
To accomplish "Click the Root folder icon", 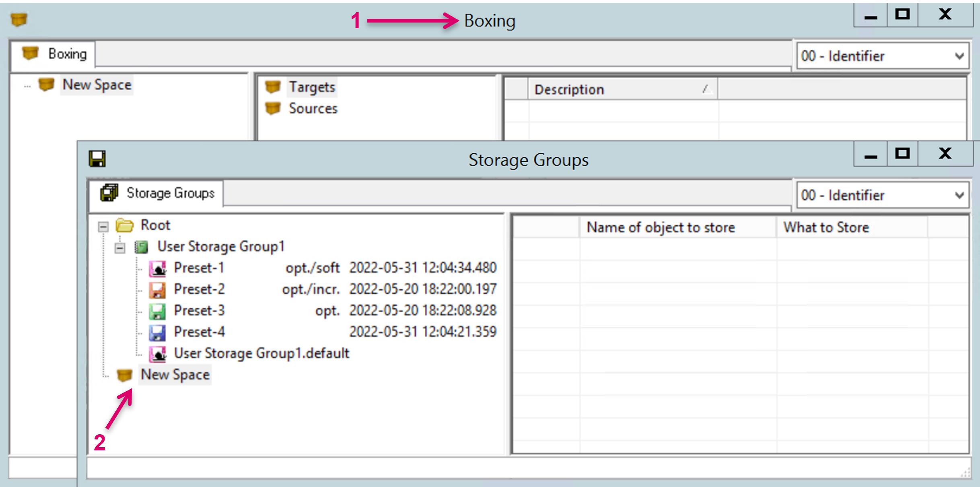I will click(x=125, y=225).
